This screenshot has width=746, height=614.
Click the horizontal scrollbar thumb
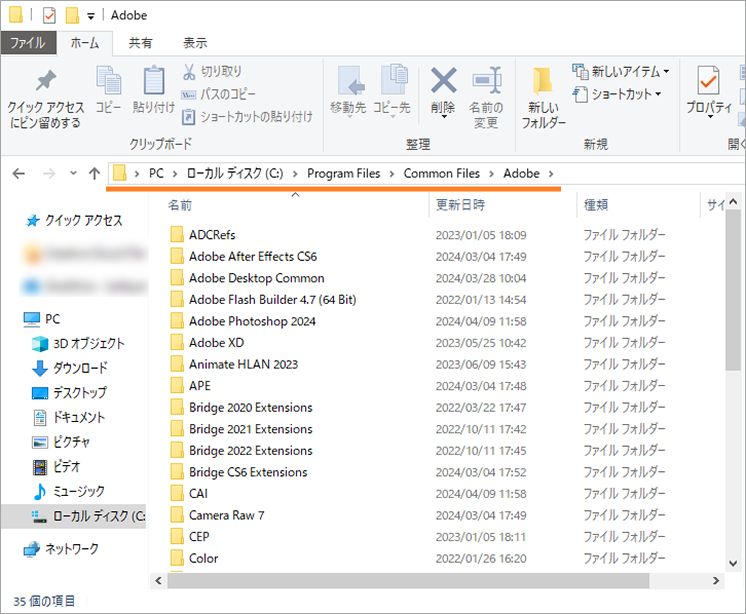tap(408, 581)
